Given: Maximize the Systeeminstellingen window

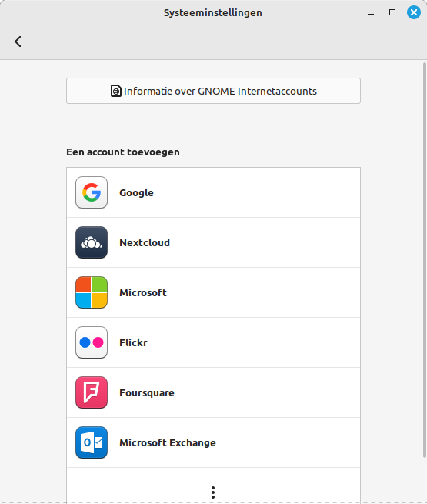Looking at the screenshot, I should (x=392, y=12).
